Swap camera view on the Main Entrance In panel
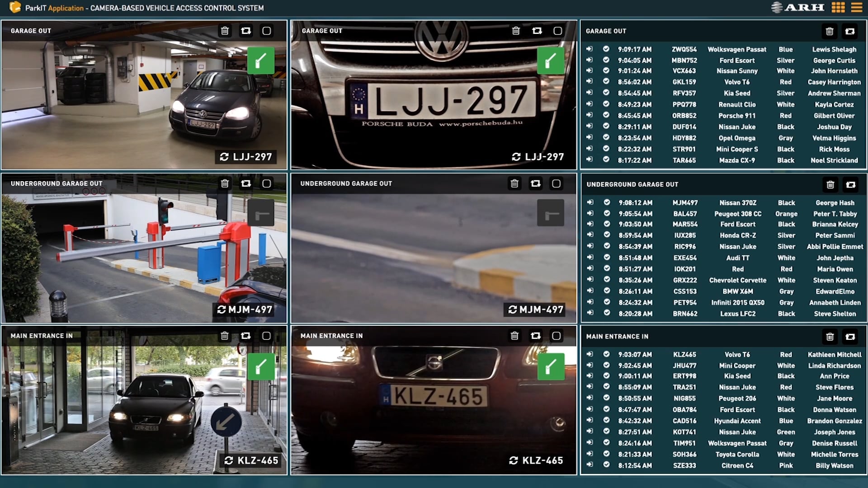This screenshot has height=488, width=868. (536, 336)
